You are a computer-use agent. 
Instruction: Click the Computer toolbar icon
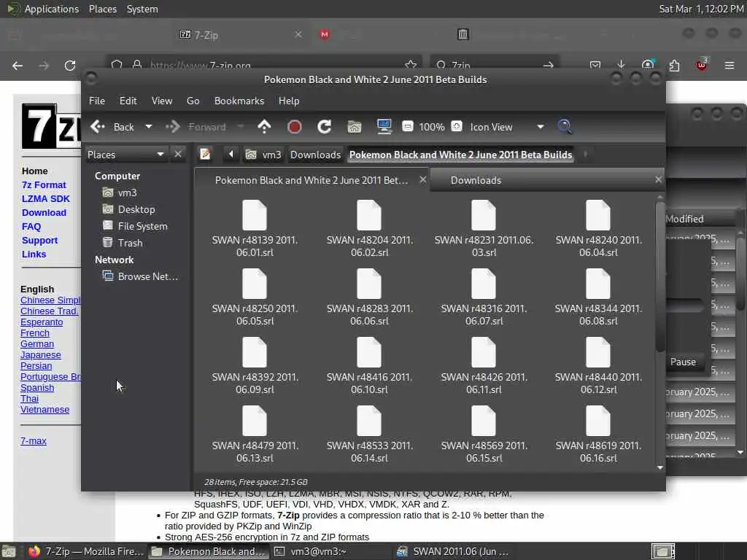(x=384, y=127)
